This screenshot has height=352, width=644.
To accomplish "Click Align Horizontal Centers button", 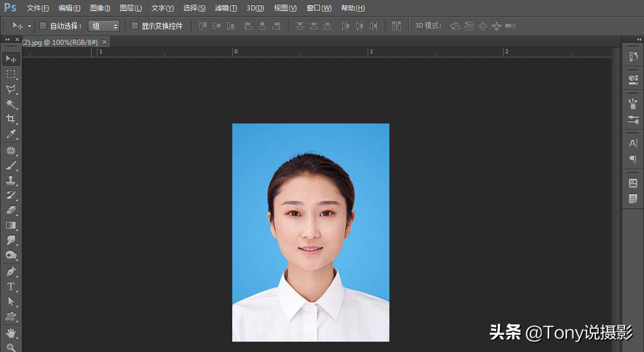I will [x=262, y=26].
